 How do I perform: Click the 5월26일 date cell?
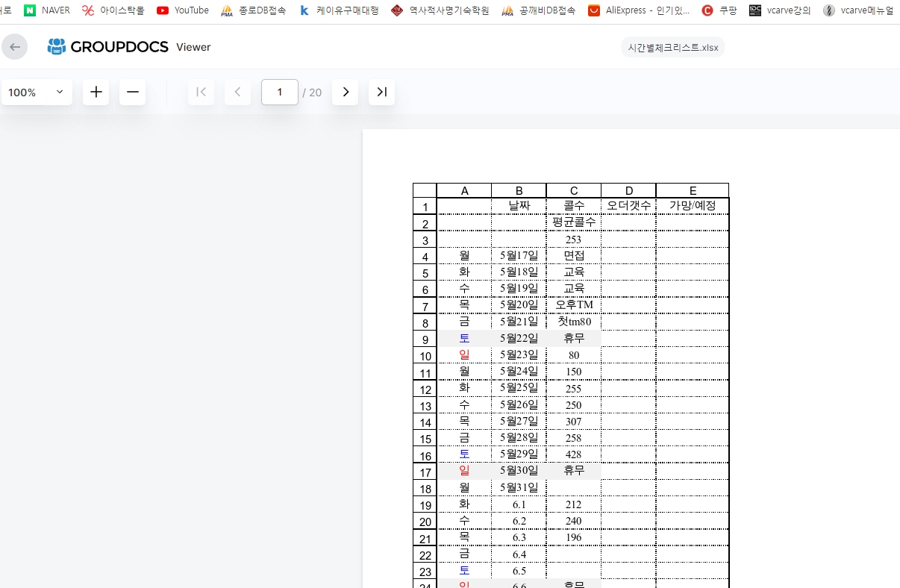click(x=519, y=405)
